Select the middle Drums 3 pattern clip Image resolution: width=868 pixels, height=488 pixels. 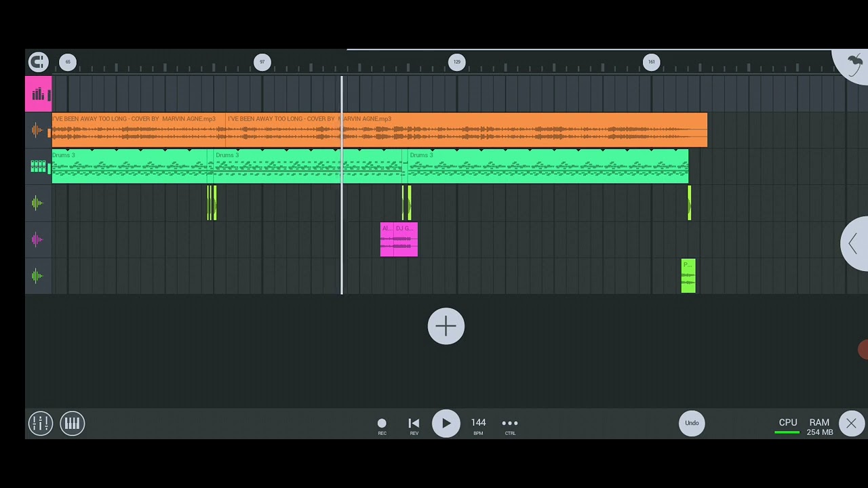point(309,167)
